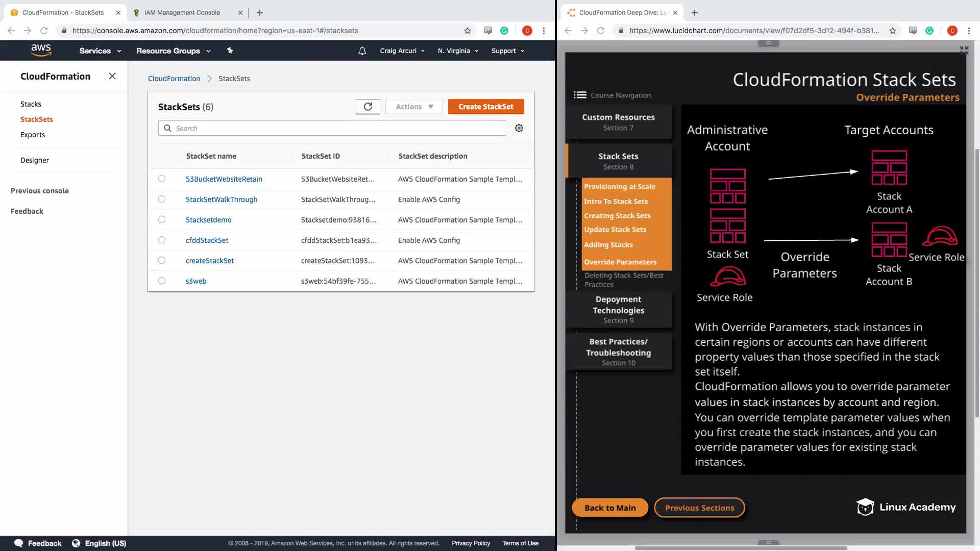Open table preferences gear icon
Viewport: 980px width, 551px height.
click(519, 128)
